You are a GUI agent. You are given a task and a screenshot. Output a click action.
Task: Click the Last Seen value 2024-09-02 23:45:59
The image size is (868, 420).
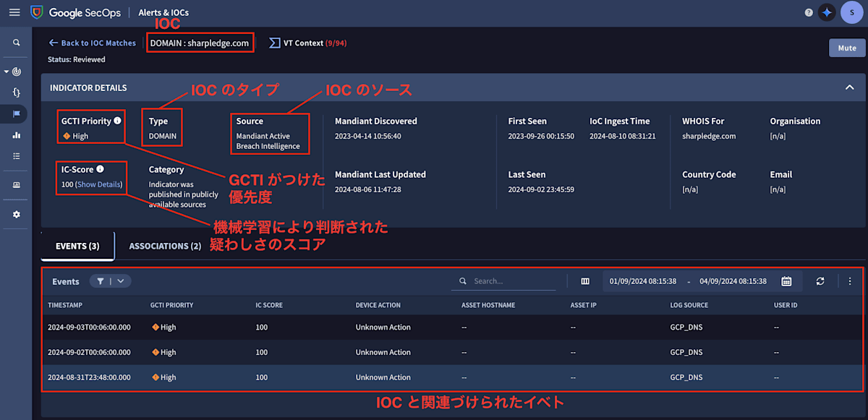[x=541, y=189]
